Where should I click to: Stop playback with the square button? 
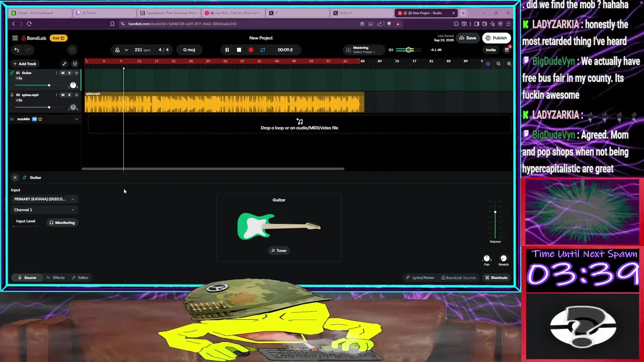click(x=239, y=50)
